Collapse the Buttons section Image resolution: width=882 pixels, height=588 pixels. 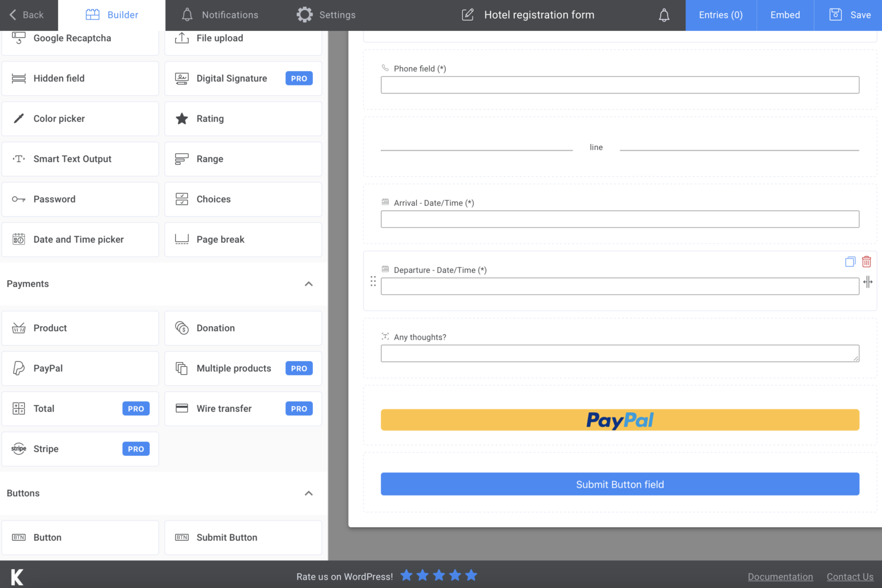tap(308, 493)
